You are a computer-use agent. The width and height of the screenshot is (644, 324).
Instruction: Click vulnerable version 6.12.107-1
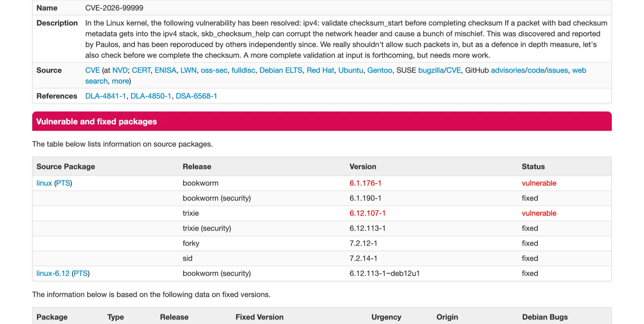[367, 213]
